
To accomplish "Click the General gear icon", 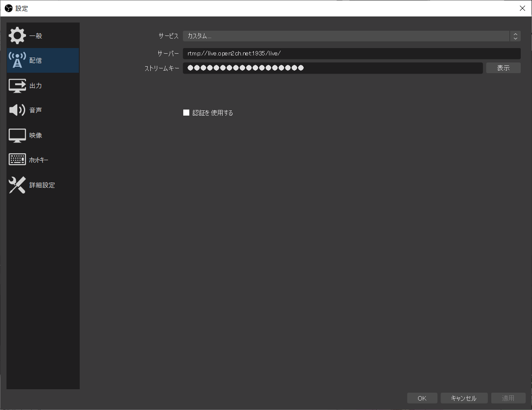I will click(17, 36).
